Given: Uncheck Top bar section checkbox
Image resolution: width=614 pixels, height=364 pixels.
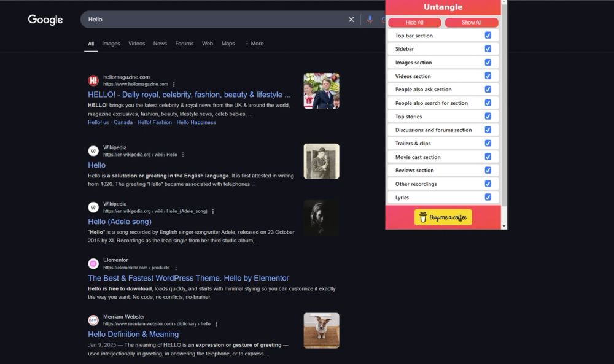Looking at the screenshot, I should (x=488, y=35).
